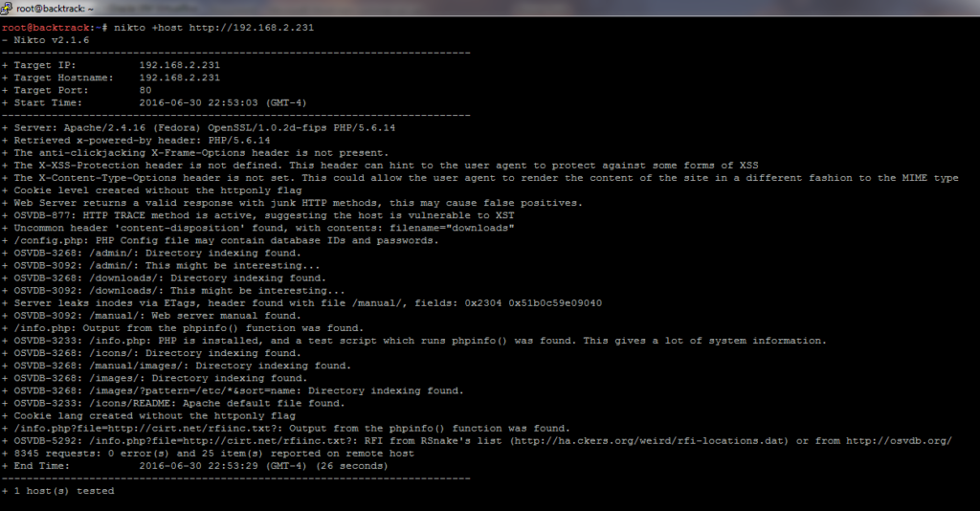
Task: Click the Target IP value 192.168.2.231
Action: pos(179,65)
